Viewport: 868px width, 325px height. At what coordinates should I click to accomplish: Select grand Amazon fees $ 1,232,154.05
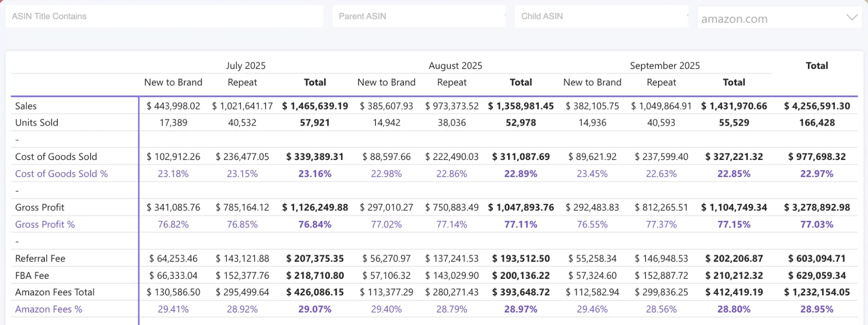[817, 292]
